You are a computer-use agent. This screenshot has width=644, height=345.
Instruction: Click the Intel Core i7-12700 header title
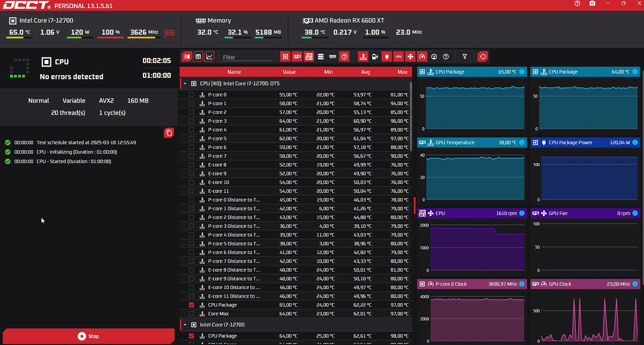click(46, 21)
